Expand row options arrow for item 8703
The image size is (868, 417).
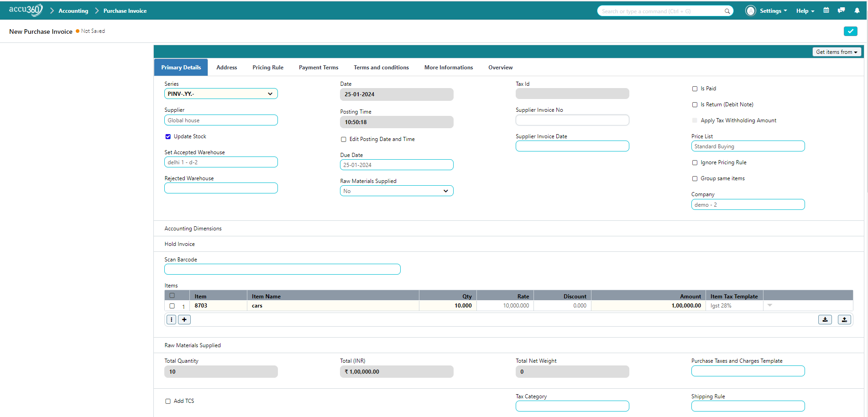[769, 305]
